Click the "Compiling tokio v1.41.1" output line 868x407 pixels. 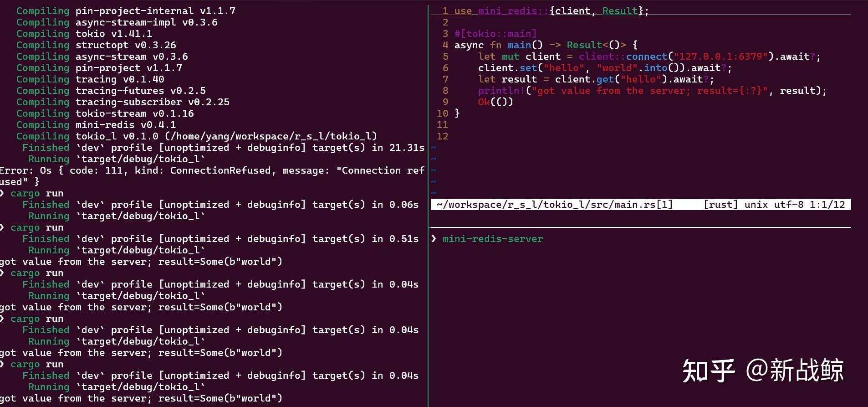[84, 34]
